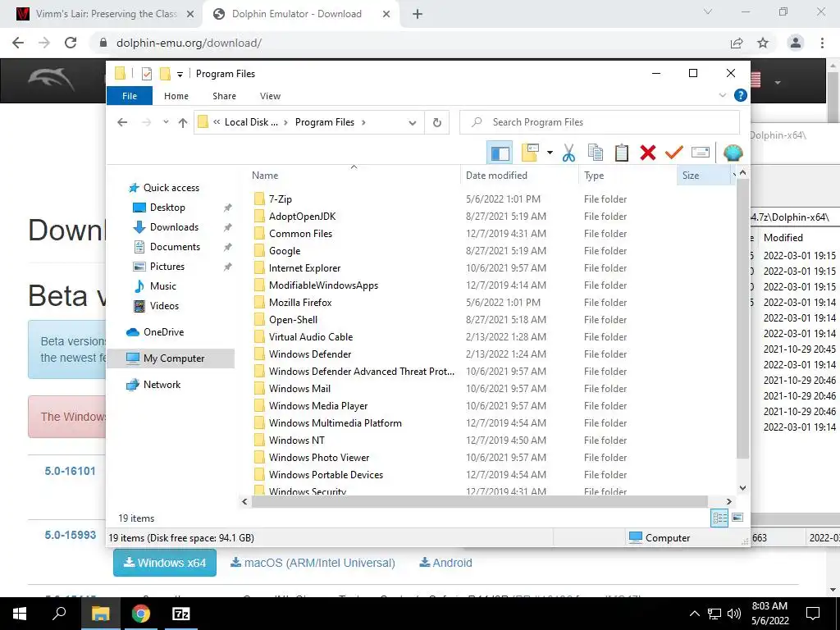Click the Chrome share page icon

[x=737, y=43]
